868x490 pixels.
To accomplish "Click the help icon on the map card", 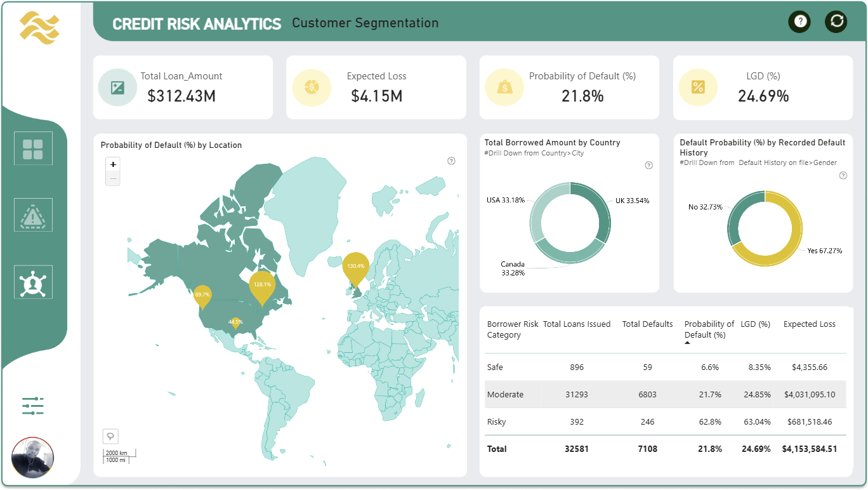I will (x=451, y=161).
